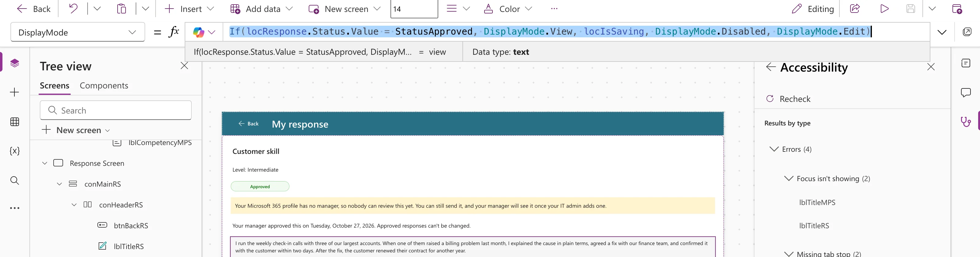Click New screen in Tree view

click(x=76, y=130)
